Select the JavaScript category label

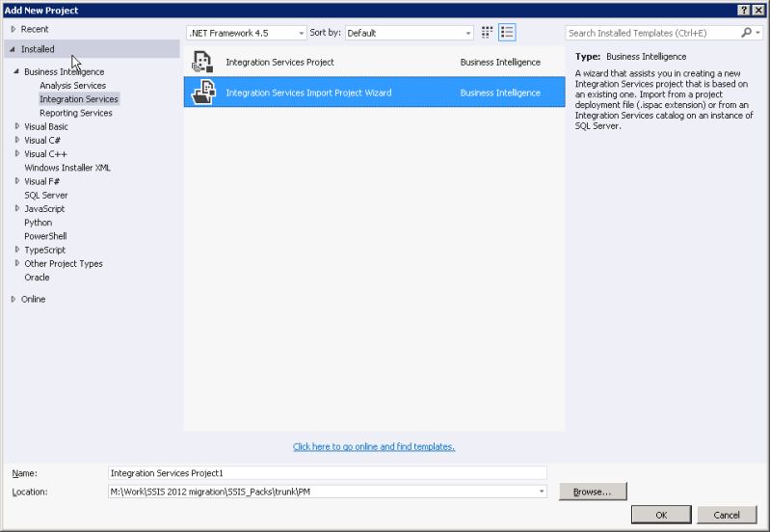click(44, 209)
